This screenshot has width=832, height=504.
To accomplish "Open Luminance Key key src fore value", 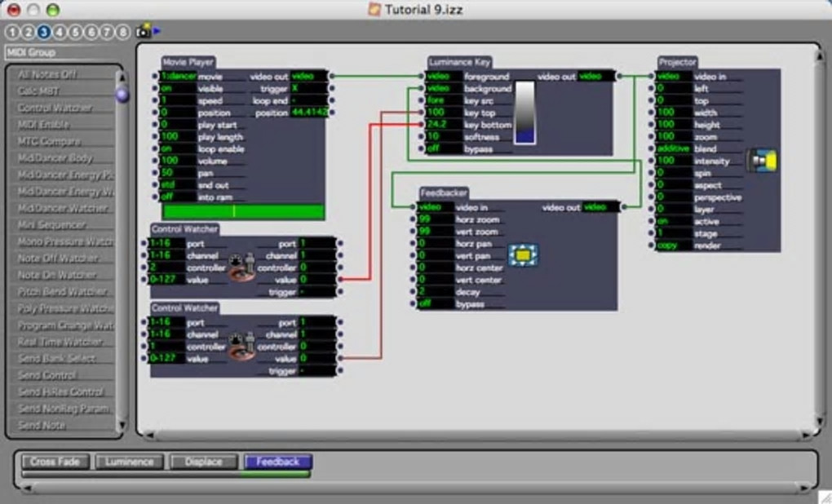I will click(x=444, y=100).
